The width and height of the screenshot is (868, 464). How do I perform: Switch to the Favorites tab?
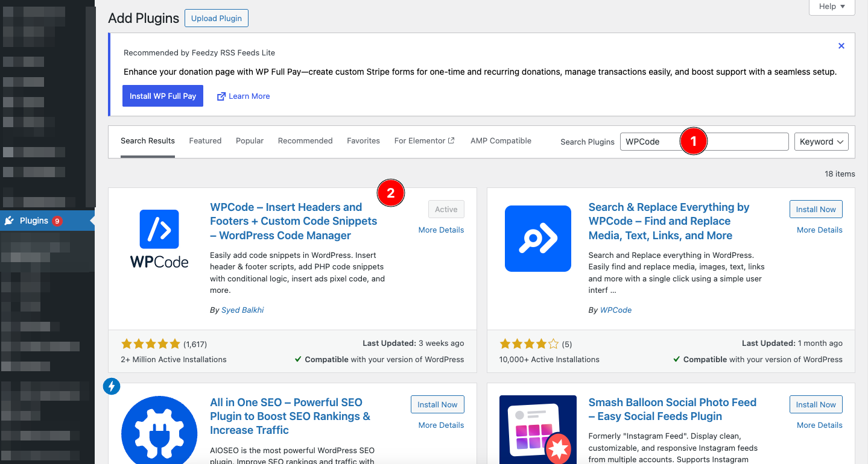pos(363,141)
